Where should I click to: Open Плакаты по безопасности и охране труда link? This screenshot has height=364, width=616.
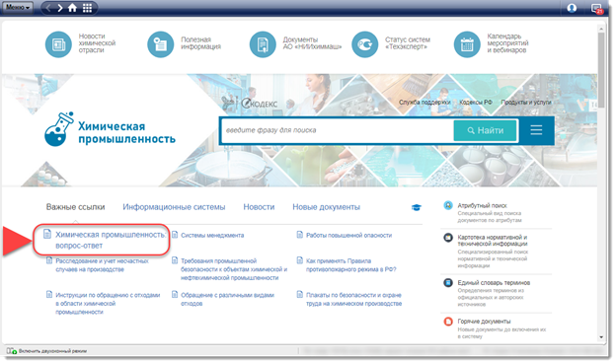point(353,299)
